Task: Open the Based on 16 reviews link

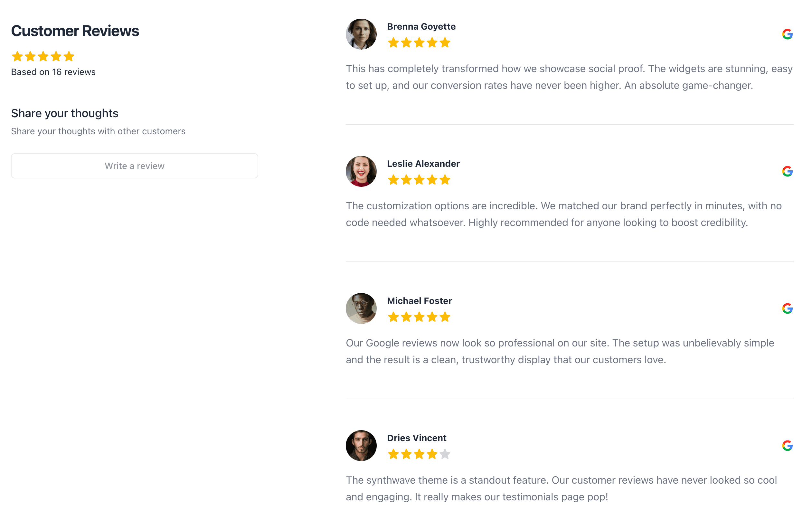Action: pyautogui.click(x=53, y=72)
